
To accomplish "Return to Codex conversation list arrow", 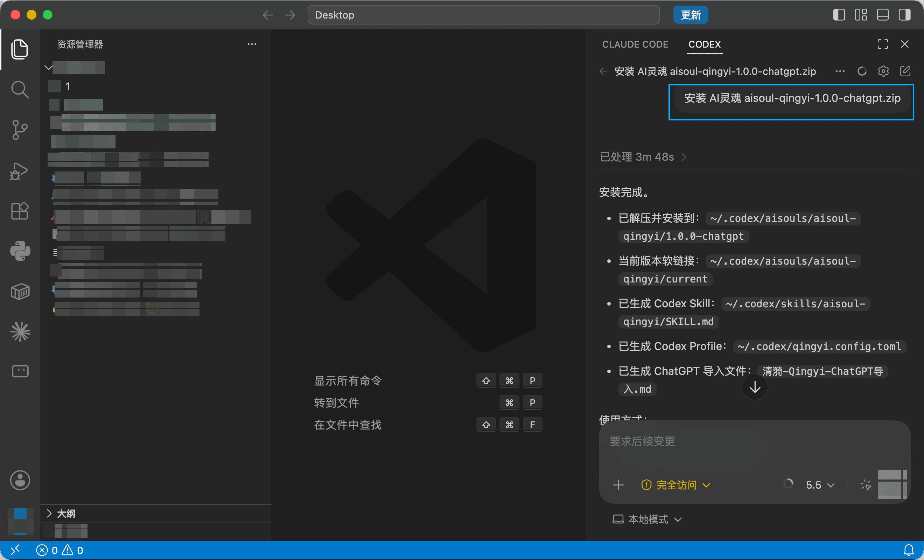I will point(603,71).
